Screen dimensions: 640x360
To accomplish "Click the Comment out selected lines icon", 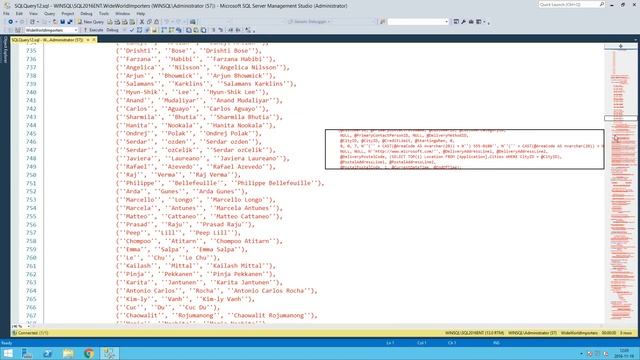I will coord(213,30).
